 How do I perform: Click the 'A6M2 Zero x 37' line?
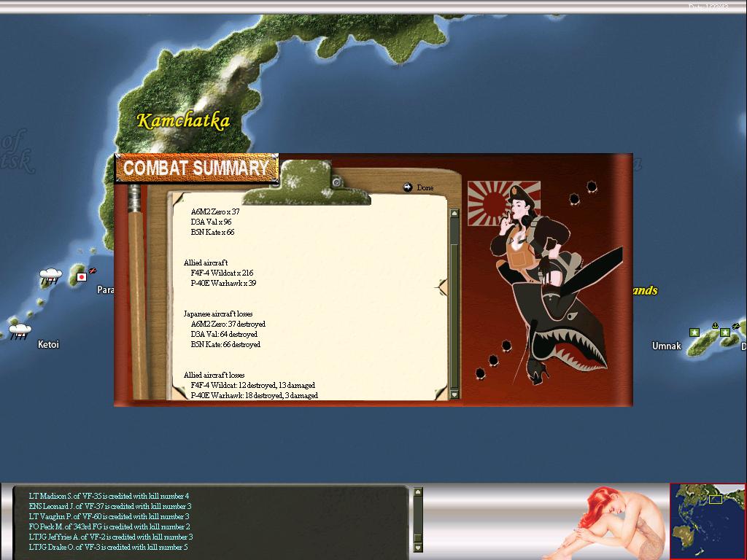coord(215,211)
